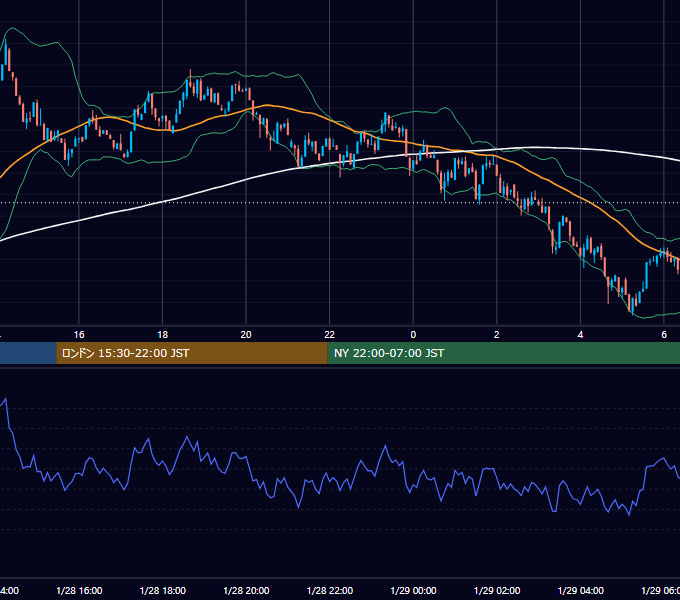Click the 6 hour label on price chart
This screenshot has width=680, height=600.
[x=664, y=335]
